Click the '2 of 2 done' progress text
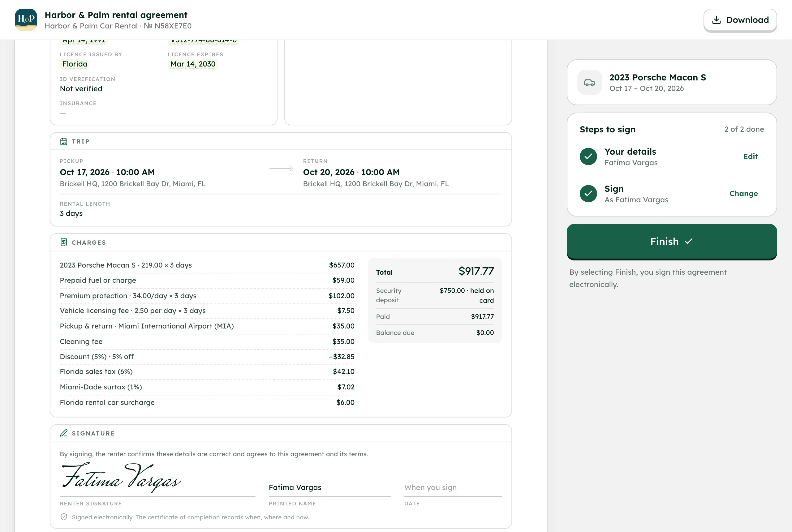 (744, 129)
